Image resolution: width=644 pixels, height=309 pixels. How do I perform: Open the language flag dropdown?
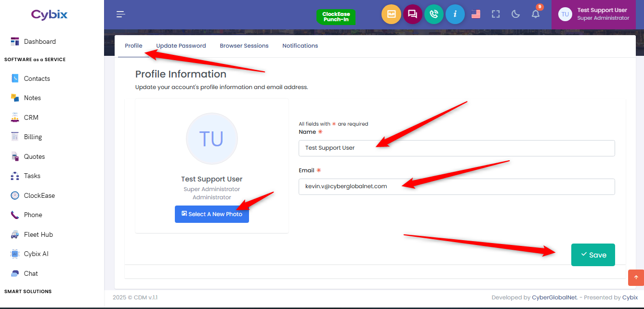476,14
